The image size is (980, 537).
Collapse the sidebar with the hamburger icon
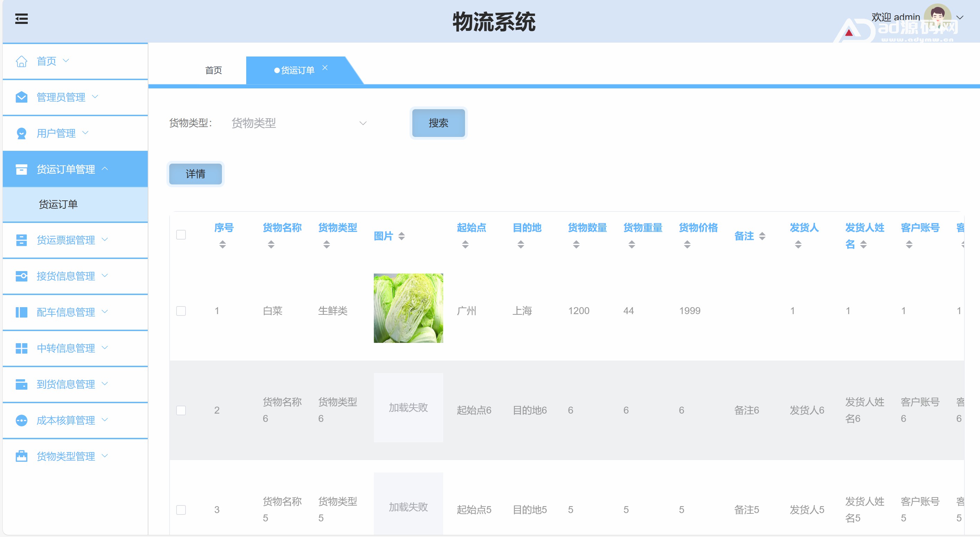[21, 18]
